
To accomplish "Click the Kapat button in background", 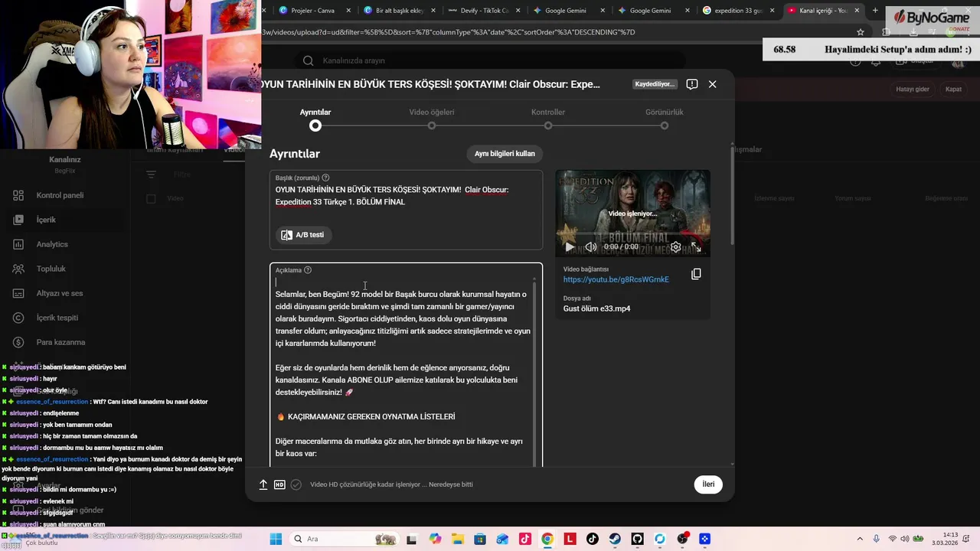I will 953,89.
